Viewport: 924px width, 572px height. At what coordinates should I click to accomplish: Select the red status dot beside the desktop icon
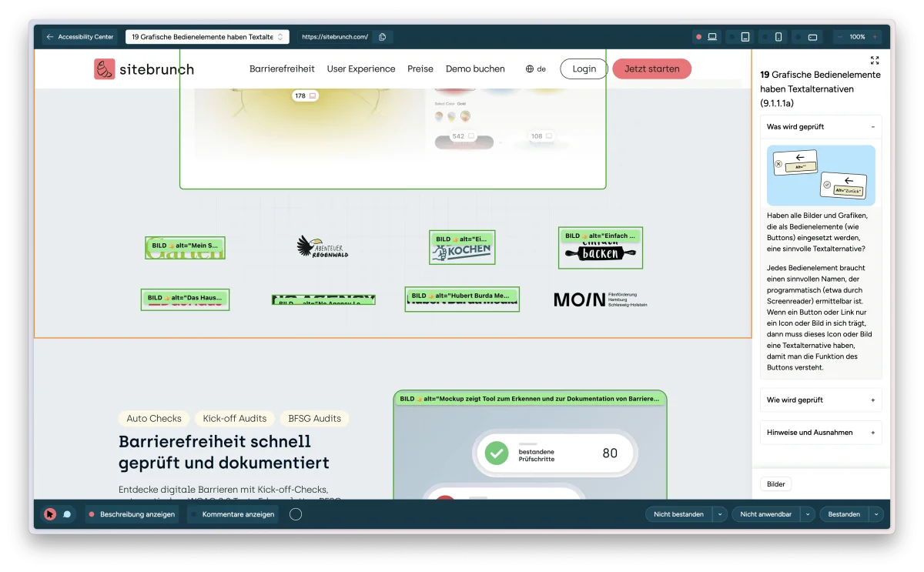(699, 36)
